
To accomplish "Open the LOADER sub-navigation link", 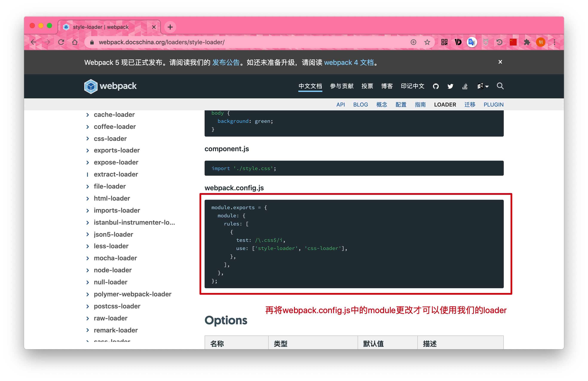I will click(x=445, y=105).
